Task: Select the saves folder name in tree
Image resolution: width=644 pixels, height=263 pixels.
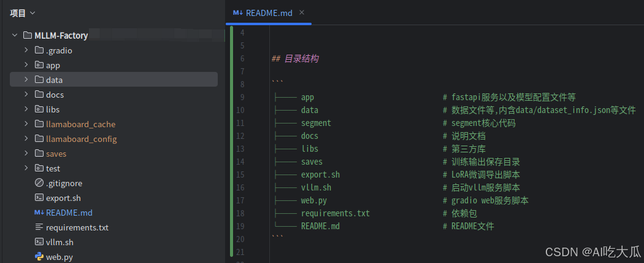Action: tap(56, 154)
